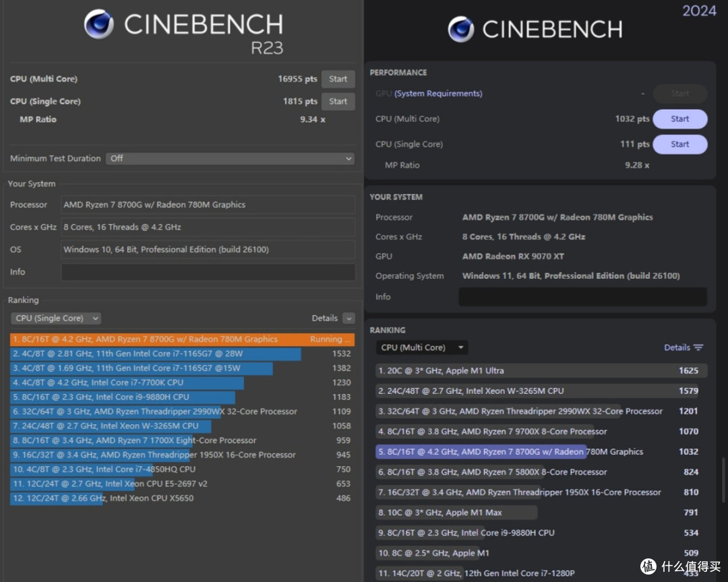The width and height of the screenshot is (728, 582).
Task: Select the Ryzen 7 9700X ranking row
Action: pos(541,432)
